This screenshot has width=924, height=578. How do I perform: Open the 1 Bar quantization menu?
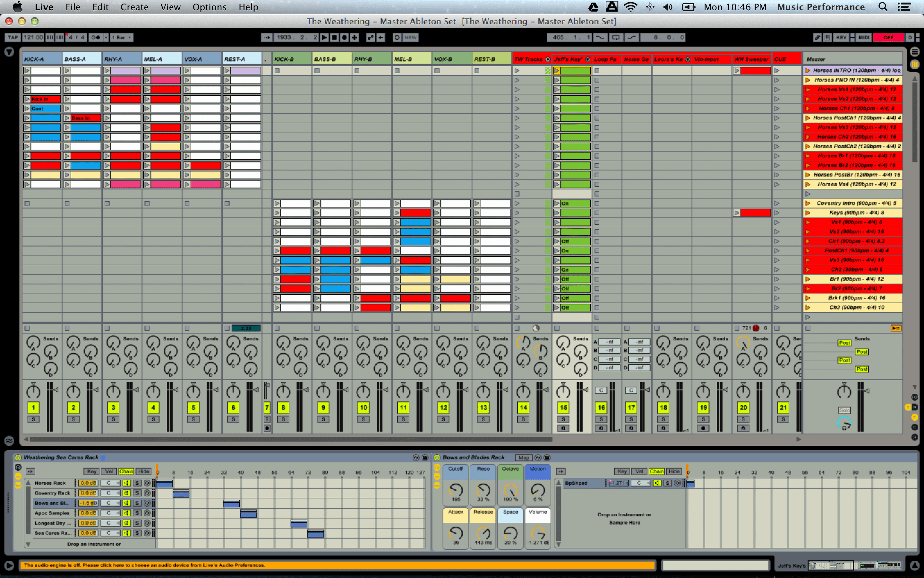point(121,38)
